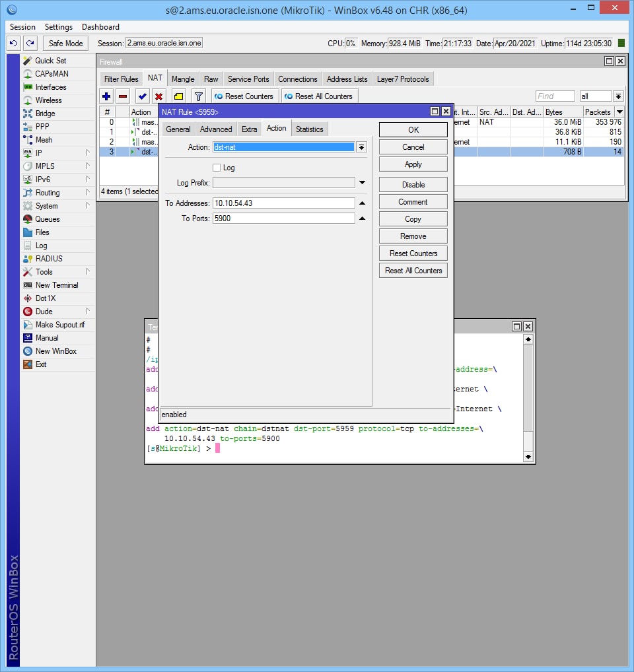Click OK in NAT Rule dialog

click(x=413, y=130)
